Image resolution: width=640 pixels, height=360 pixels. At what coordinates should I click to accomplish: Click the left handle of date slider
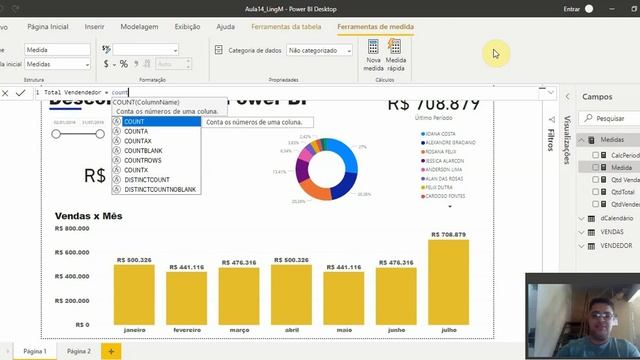coord(56,134)
